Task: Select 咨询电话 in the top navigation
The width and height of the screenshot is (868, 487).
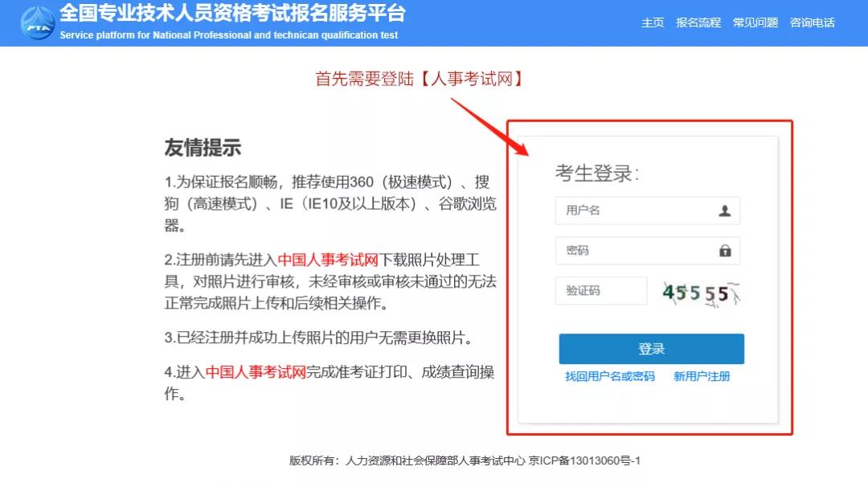Action: 812,23
